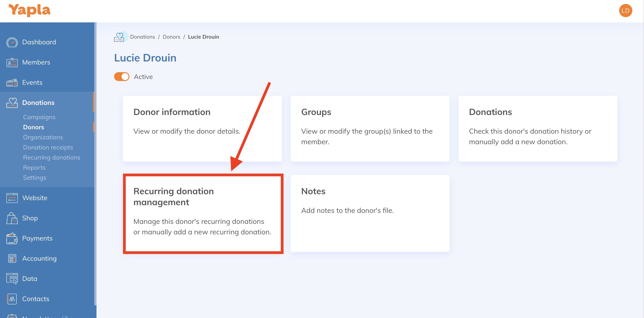Open Donation receipts settings
This screenshot has height=318, width=644.
click(48, 147)
